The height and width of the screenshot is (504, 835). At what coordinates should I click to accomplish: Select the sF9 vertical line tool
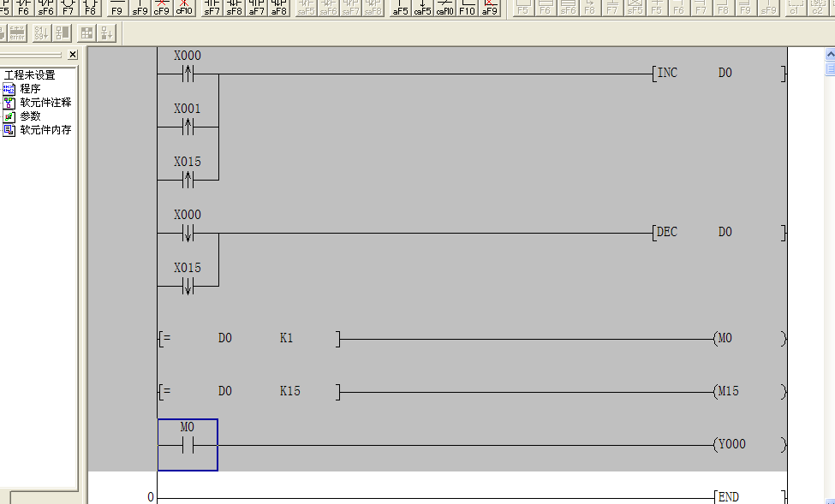(140, 8)
